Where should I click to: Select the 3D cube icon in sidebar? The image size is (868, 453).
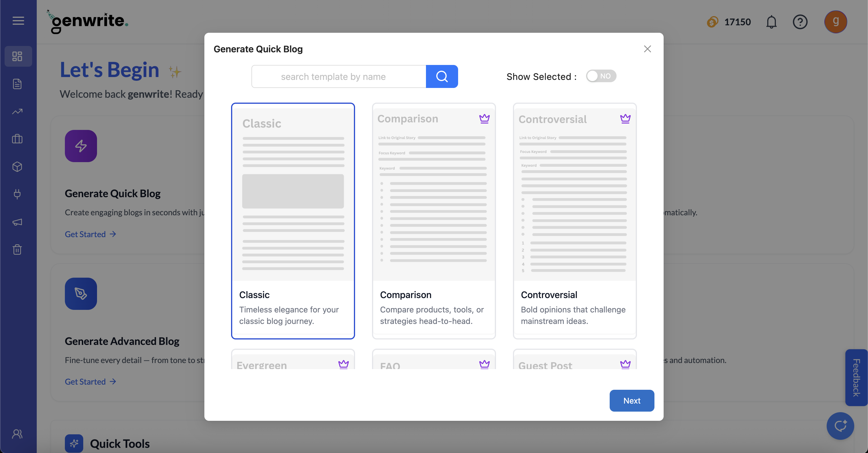[x=17, y=167]
